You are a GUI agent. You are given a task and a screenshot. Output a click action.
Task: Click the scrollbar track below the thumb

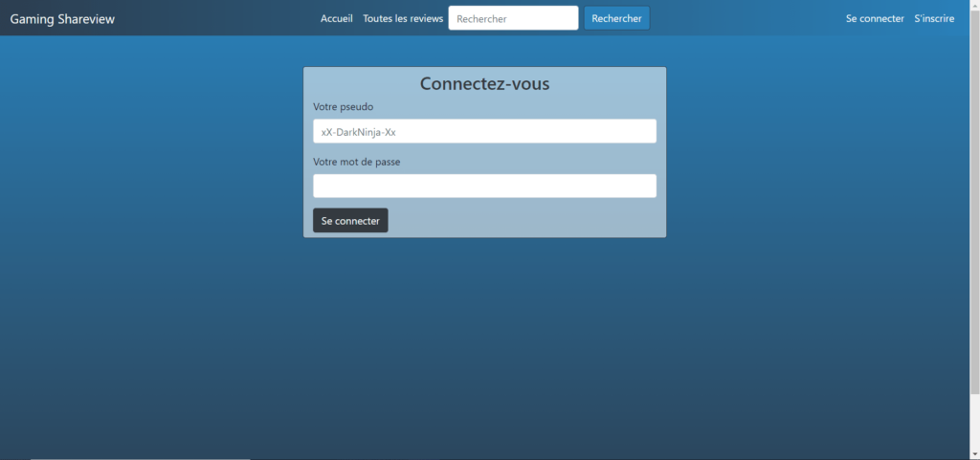pos(974,421)
